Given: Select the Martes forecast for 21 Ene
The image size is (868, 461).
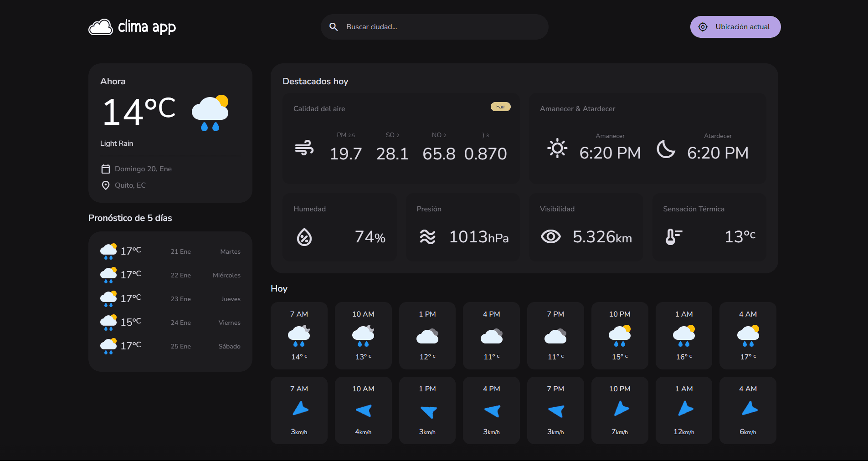Looking at the screenshot, I should (170, 251).
